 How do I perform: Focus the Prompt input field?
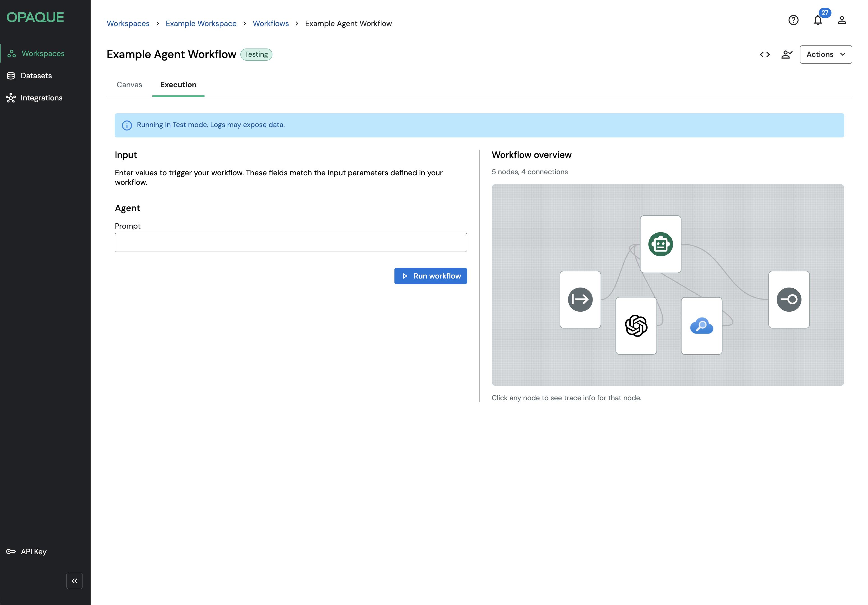coord(290,242)
